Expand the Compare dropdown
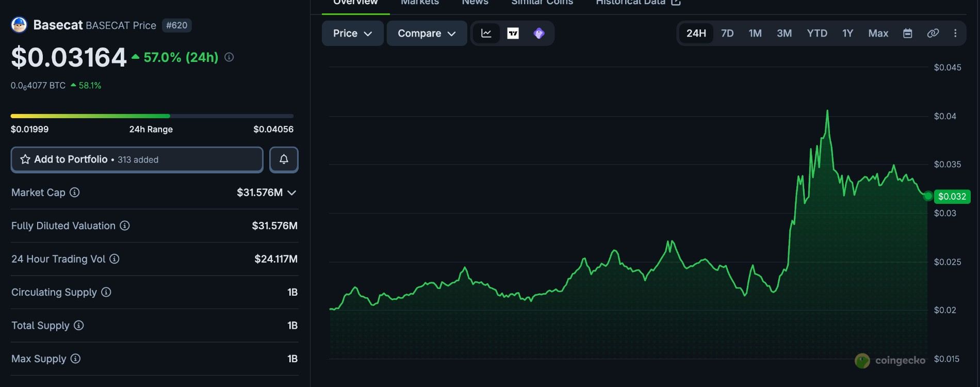980x387 pixels. coord(427,34)
